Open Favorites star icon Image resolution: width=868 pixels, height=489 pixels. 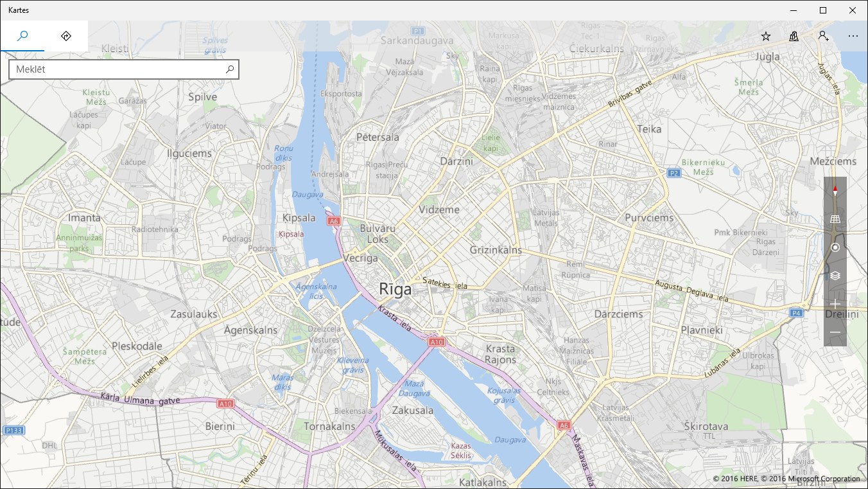[766, 36]
